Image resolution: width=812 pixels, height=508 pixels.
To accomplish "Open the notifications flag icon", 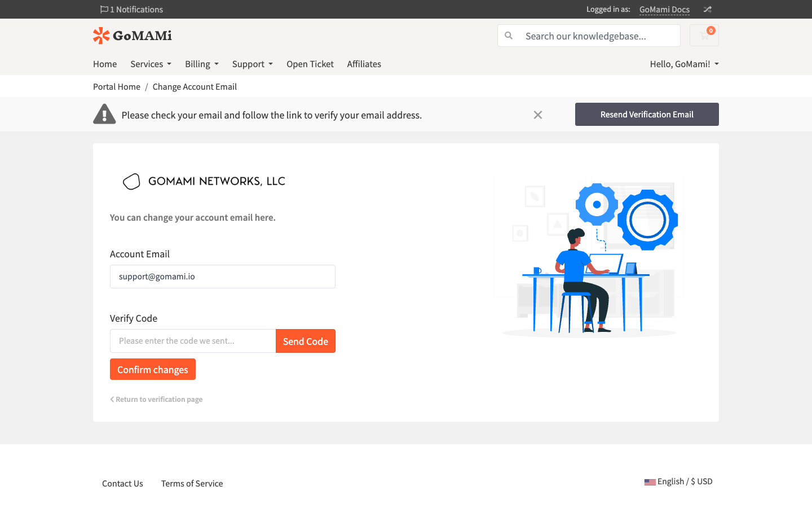I will point(104,10).
